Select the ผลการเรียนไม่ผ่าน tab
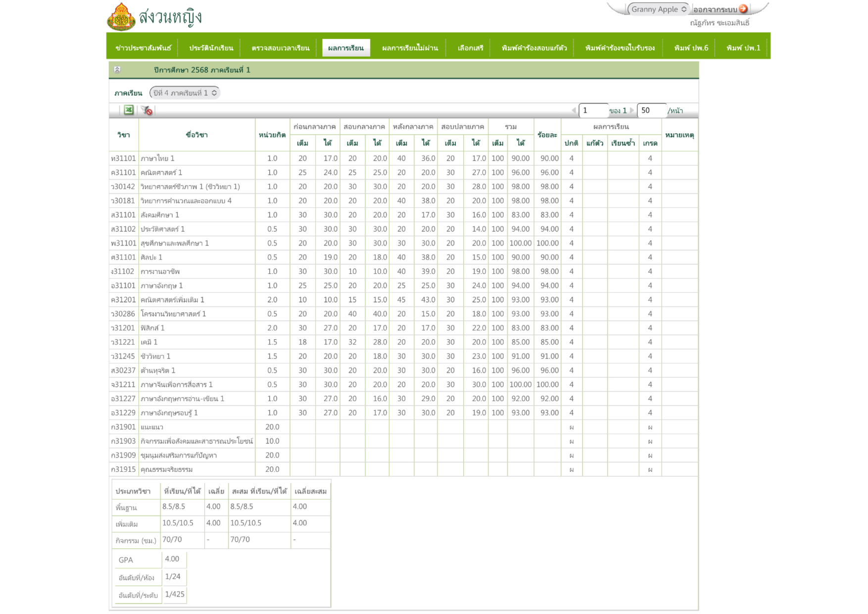 pyautogui.click(x=410, y=48)
